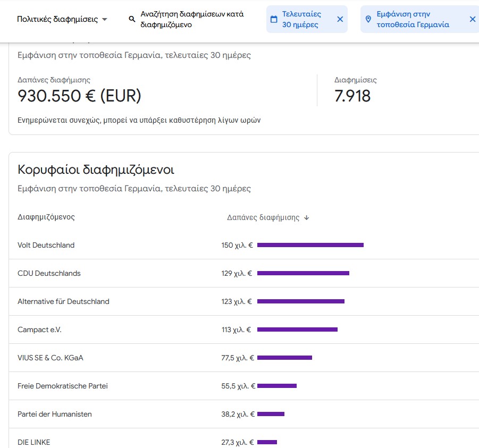Click the VIUS SE & Co. KGaA spending bar
The height and width of the screenshot is (448, 479).
pos(285,358)
